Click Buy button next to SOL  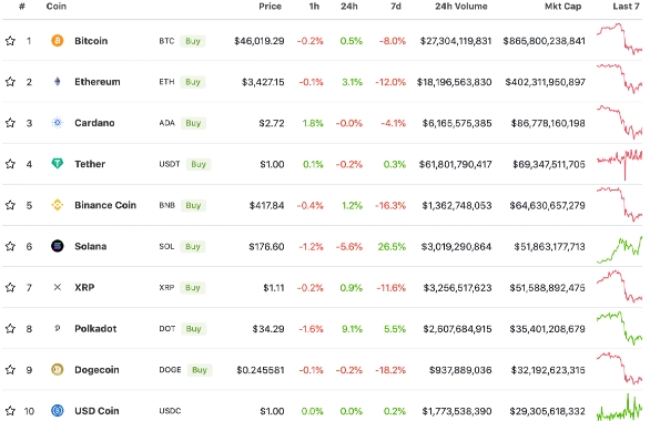pos(193,247)
